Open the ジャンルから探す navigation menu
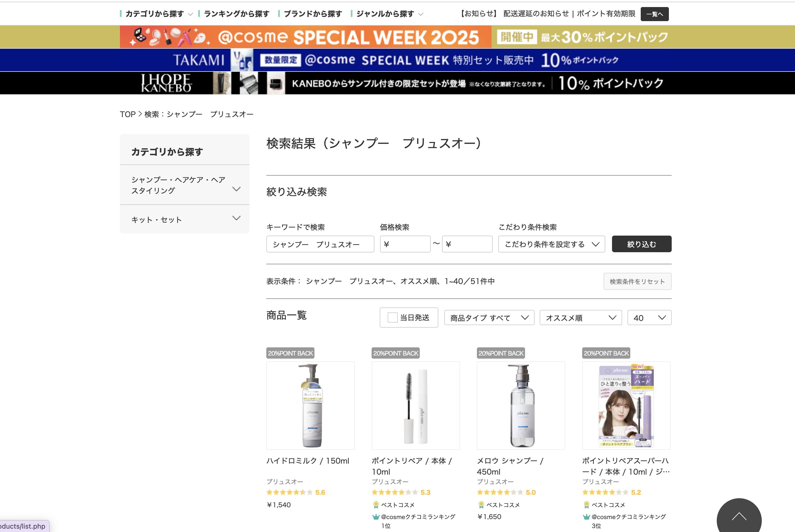This screenshot has width=795, height=532. click(387, 14)
